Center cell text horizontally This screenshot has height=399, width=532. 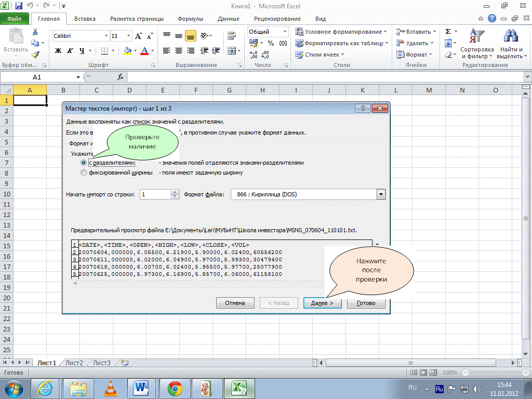point(179,51)
